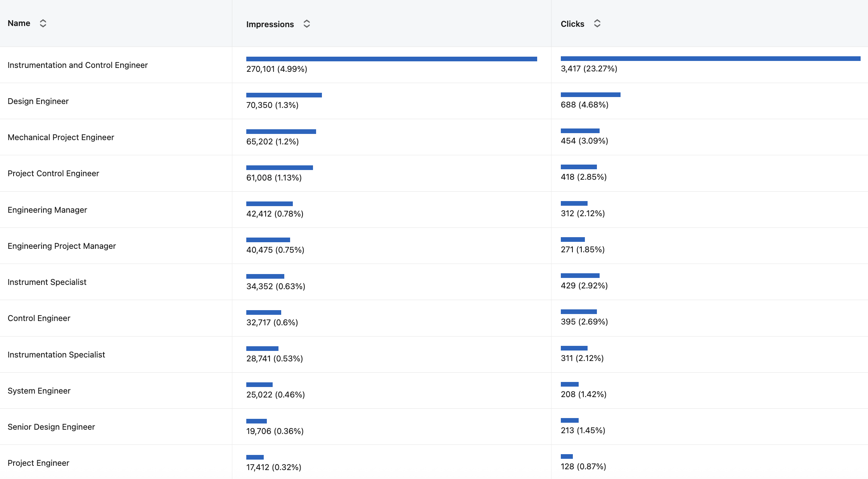Sort table by Name column arrows

[43, 23]
